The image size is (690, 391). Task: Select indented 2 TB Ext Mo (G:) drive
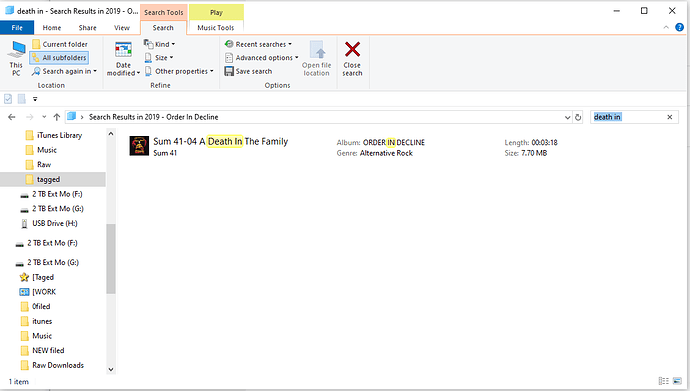52,208
